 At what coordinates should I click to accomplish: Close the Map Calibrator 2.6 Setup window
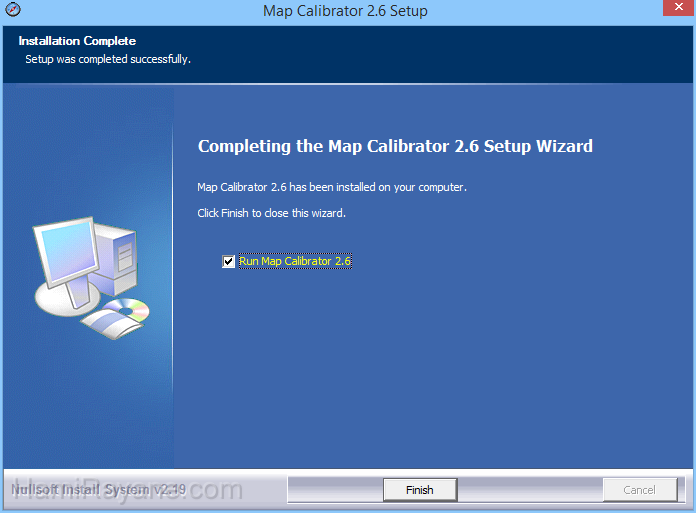coord(679,8)
